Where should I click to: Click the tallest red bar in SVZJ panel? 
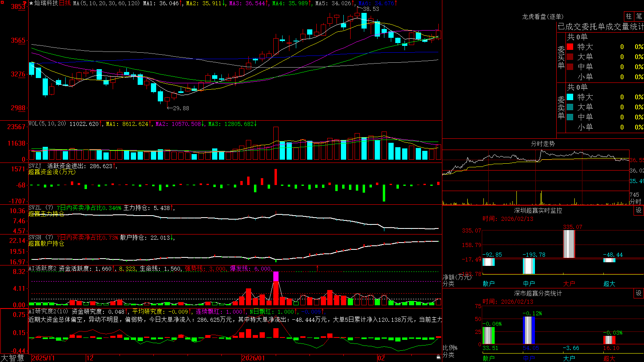(x=276, y=177)
